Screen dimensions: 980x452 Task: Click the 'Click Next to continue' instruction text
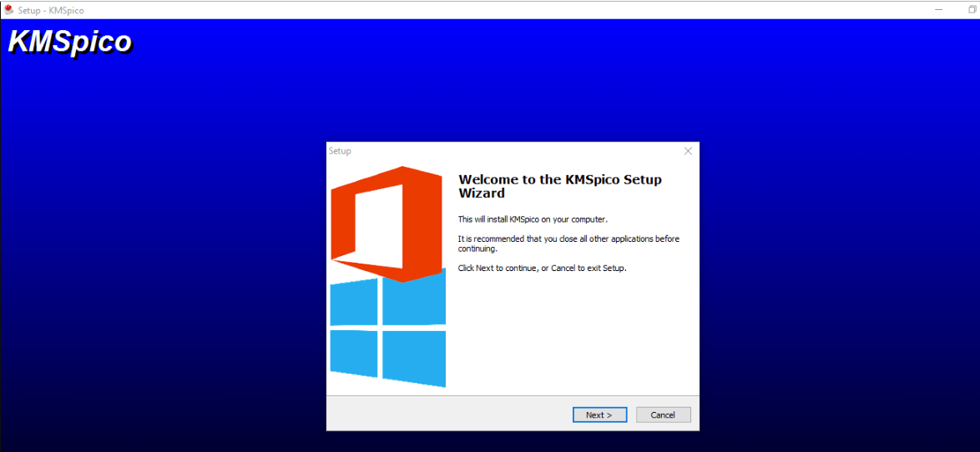click(x=542, y=269)
